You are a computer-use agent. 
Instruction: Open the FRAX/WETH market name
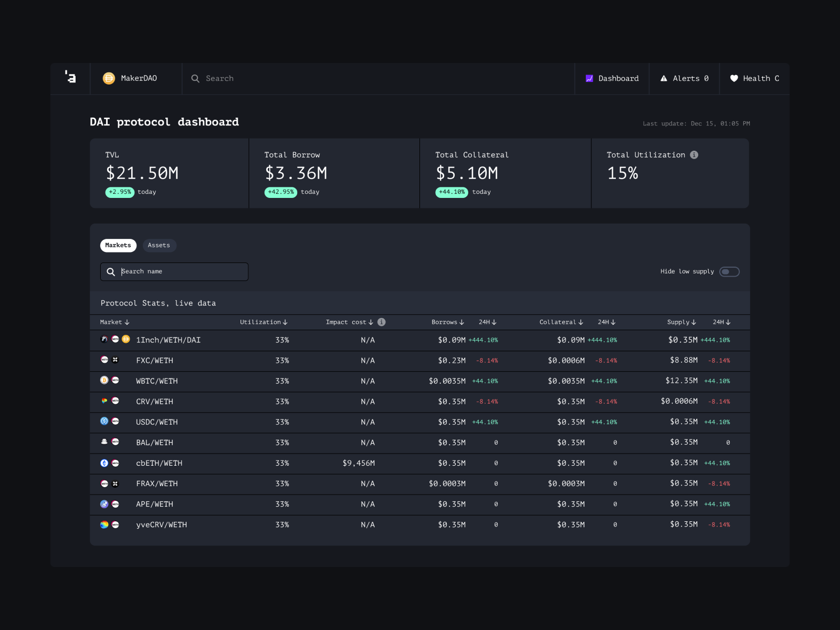click(x=156, y=484)
